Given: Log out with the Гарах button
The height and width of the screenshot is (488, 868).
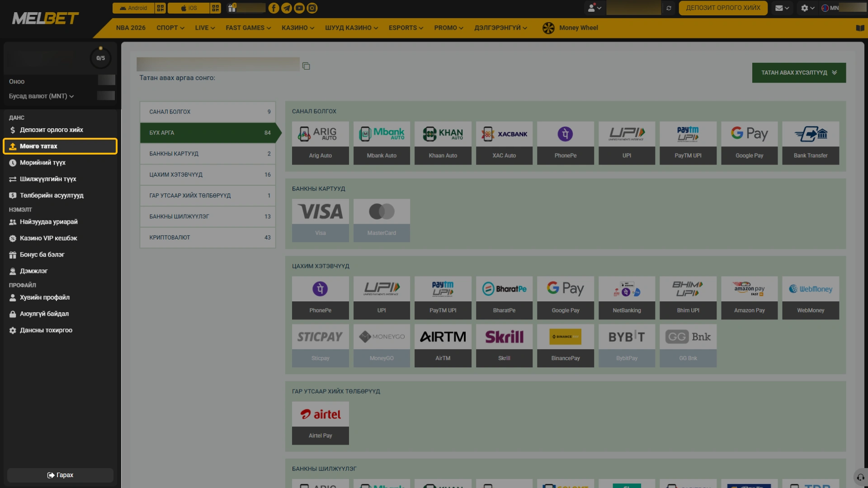Looking at the screenshot, I should point(60,475).
